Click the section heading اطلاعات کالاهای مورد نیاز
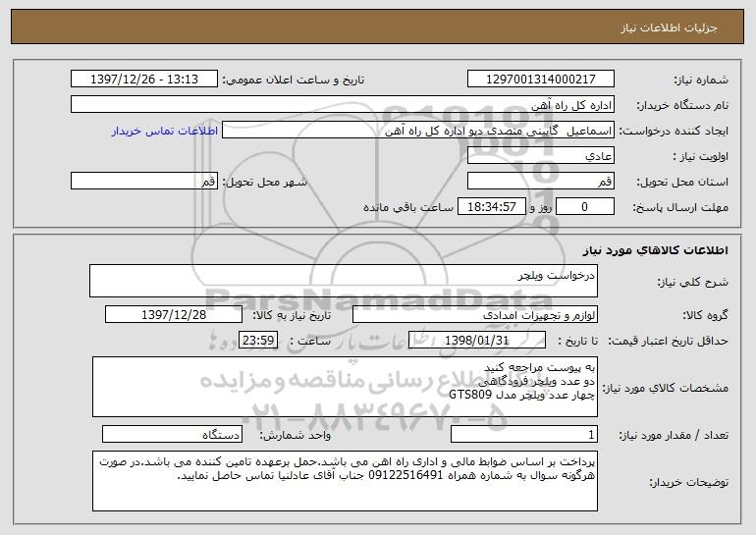 click(x=655, y=250)
